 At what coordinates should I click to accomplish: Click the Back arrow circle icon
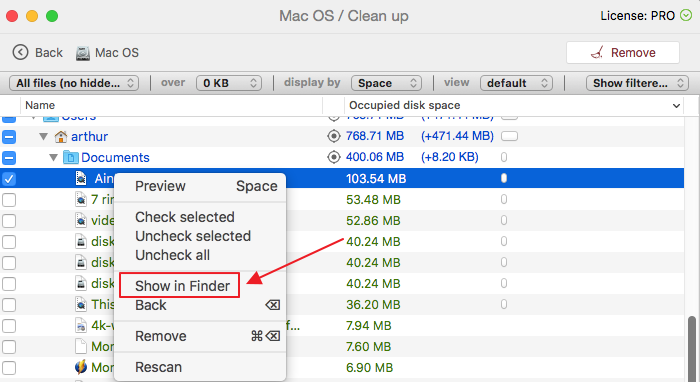click(x=20, y=52)
